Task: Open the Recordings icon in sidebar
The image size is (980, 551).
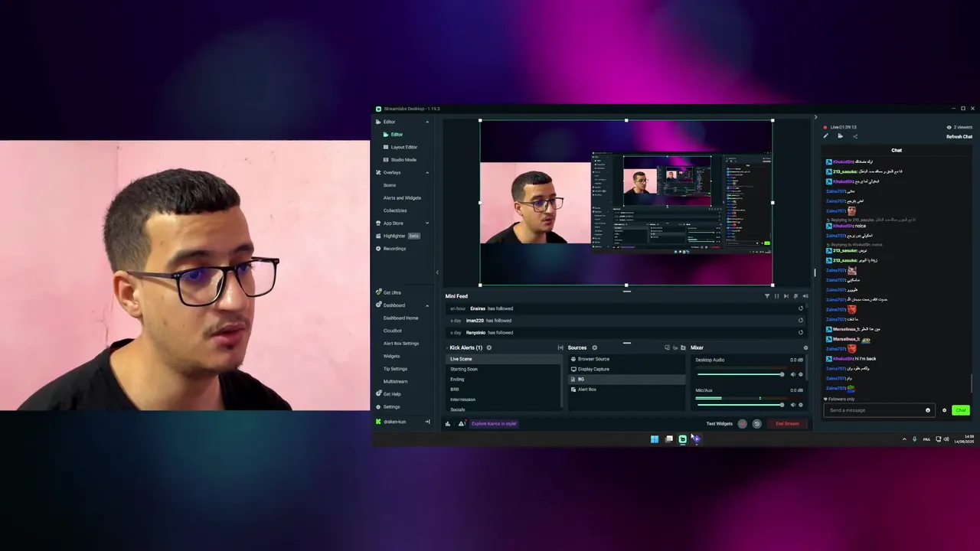Action: coord(378,249)
